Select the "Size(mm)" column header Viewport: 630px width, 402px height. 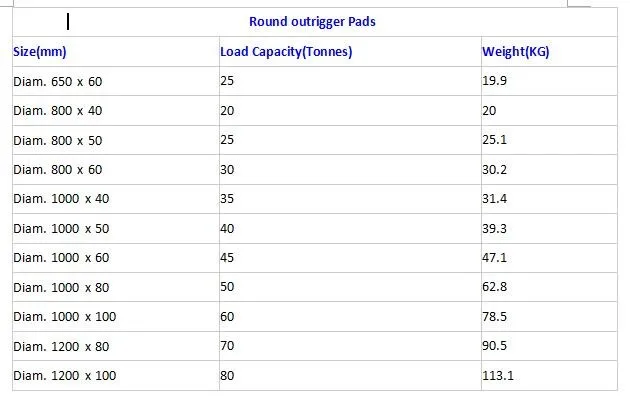pyautogui.click(x=39, y=52)
